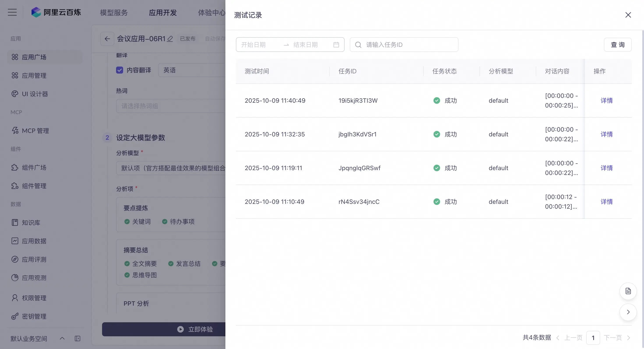This screenshot has width=644, height=349.
Task: Click the 查询 button
Action: pyautogui.click(x=617, y=45)
